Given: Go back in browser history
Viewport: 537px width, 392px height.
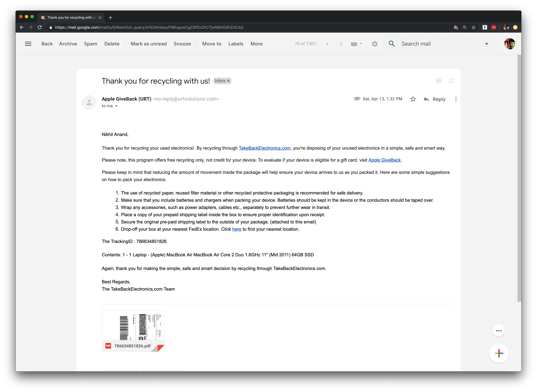Looking at the screenshot, I should tap(22, 27).
